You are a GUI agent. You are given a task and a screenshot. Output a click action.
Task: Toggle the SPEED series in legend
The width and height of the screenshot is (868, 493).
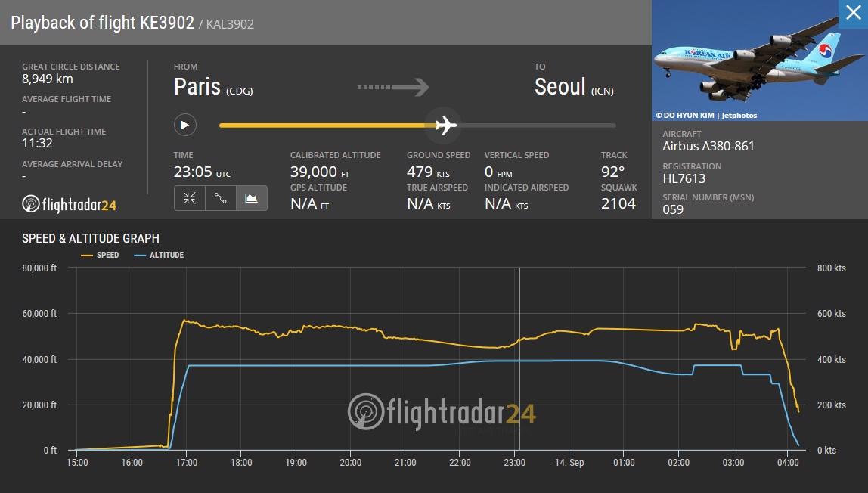pyautogui.click(x=101, y=255)
